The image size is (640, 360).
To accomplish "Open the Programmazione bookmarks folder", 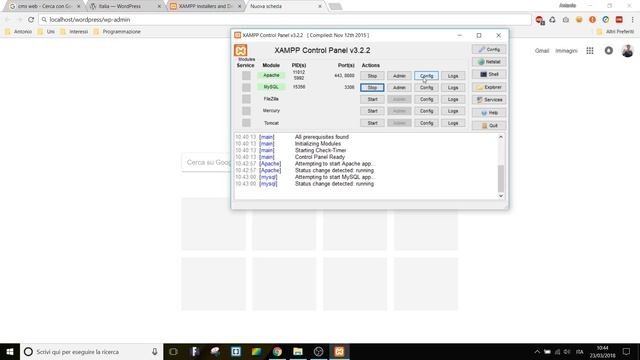I will 117,31.
